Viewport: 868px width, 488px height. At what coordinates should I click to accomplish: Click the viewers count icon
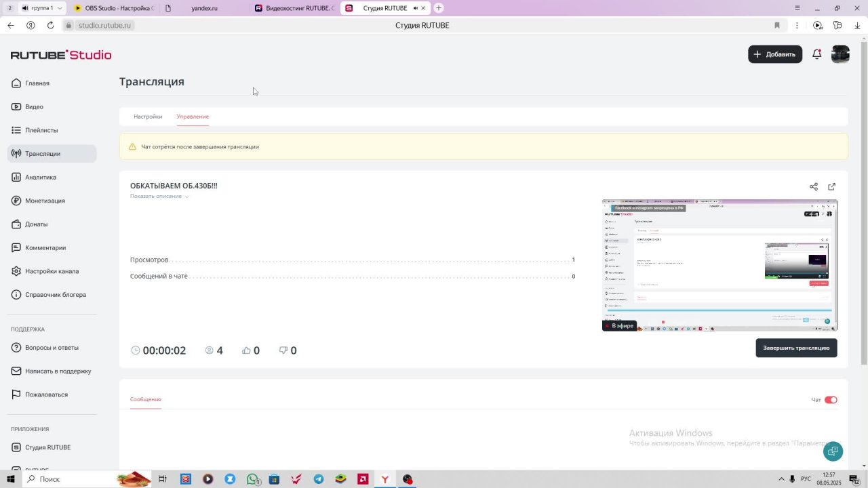(209, 350)
